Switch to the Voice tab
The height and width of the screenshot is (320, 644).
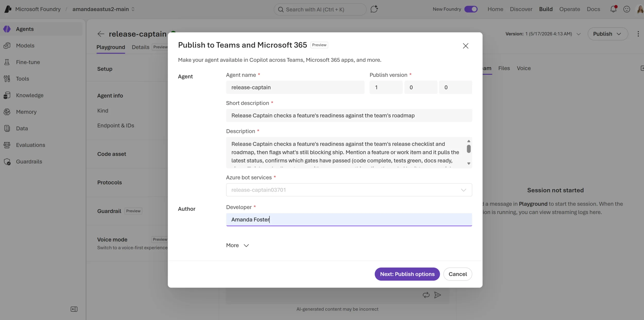click(x=523, y=68)
